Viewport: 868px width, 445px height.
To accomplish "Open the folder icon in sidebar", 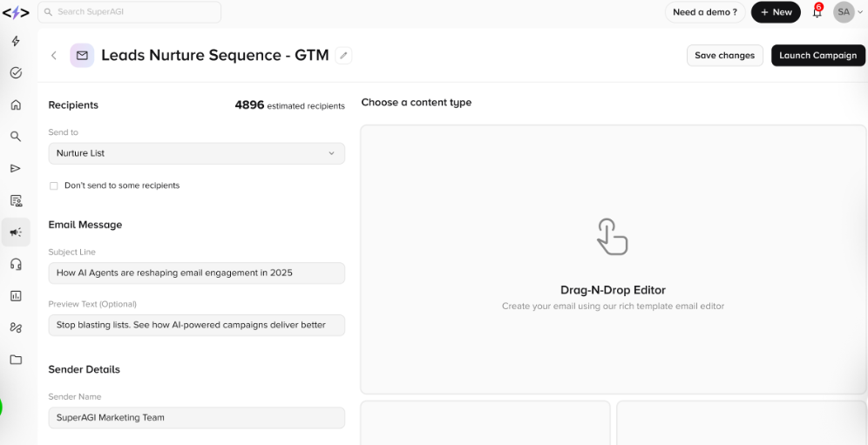I will pos(16,360).
